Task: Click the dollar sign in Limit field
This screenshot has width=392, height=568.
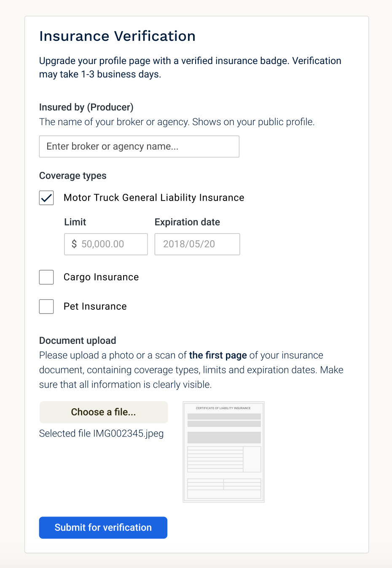Action: click(x=74, y=244)
